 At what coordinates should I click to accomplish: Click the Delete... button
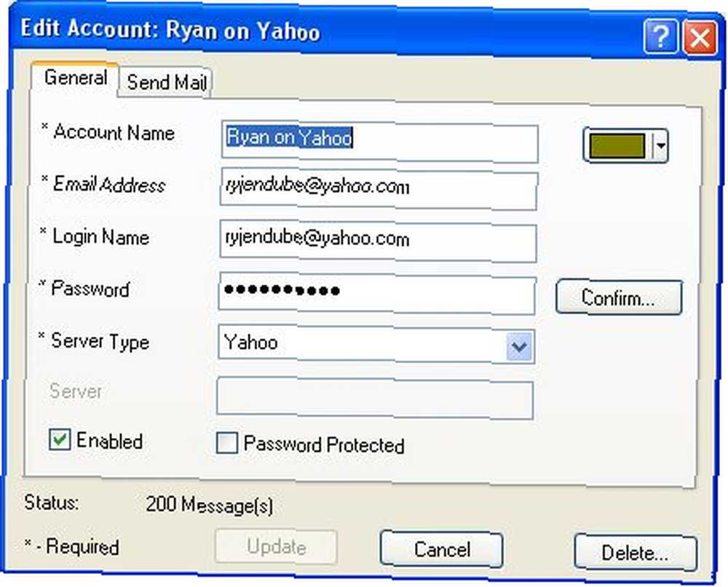635,553
